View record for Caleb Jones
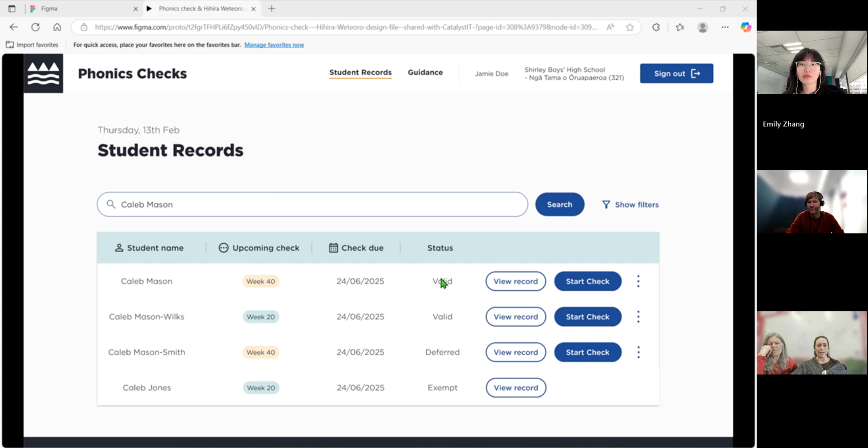Image resolution: width=868 pixels, height=448 pixels. tap(515, 388)
